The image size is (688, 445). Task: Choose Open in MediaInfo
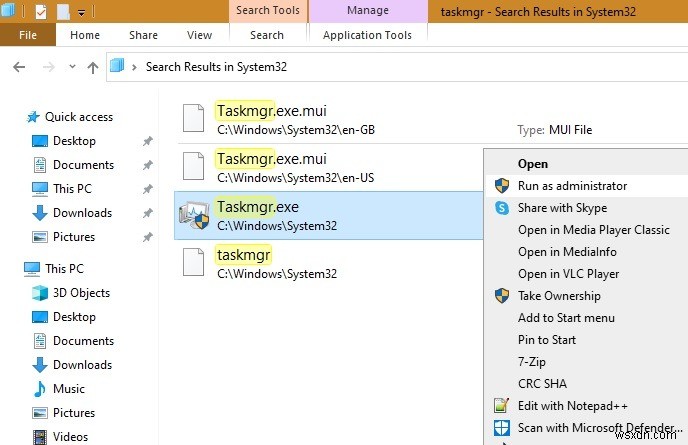pos(567,252)
